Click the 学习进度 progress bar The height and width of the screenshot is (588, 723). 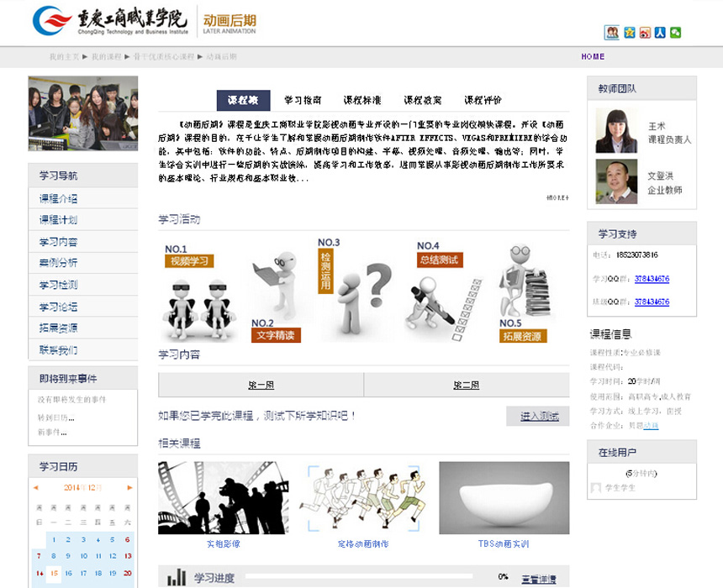click(358, 577)
